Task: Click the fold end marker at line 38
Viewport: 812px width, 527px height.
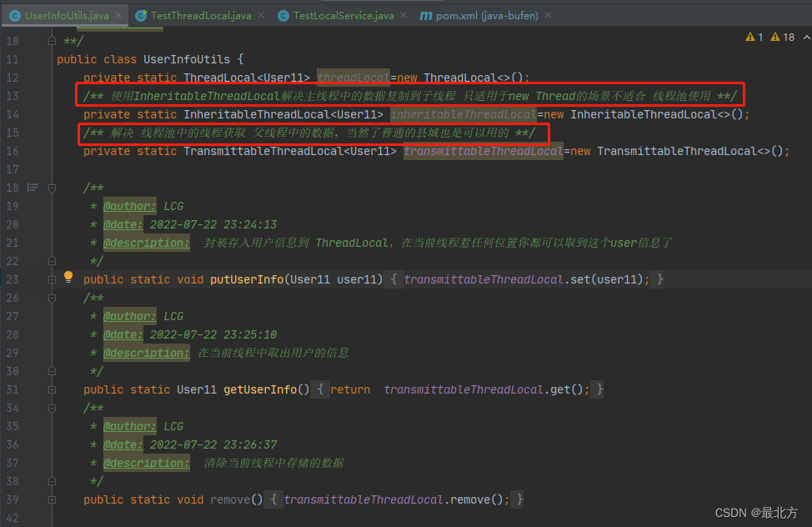Action: [52, 481]
